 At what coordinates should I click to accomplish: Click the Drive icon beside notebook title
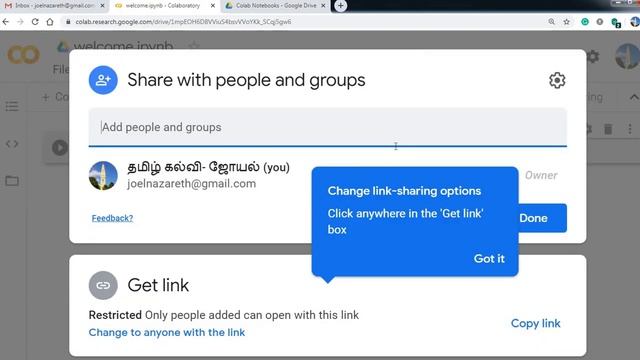pos(62,47)
